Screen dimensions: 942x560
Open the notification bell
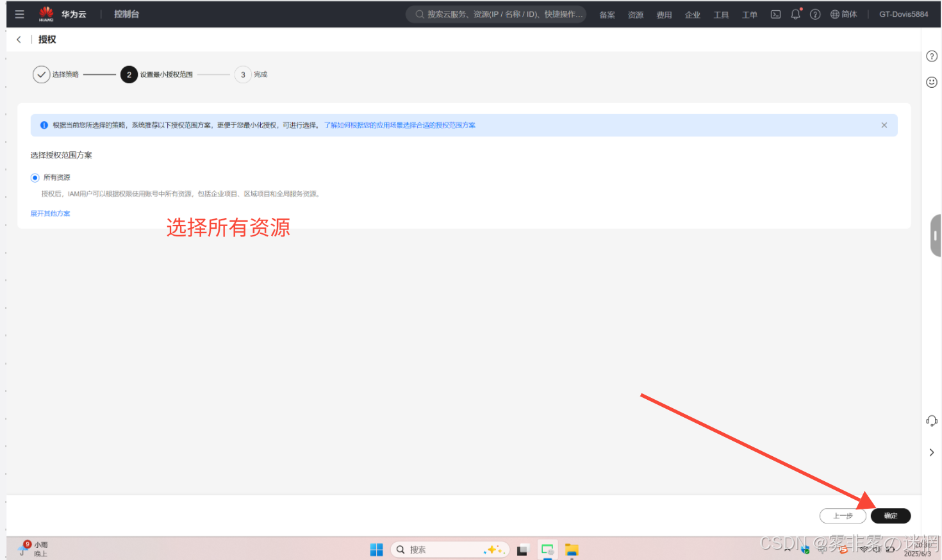[x=795, y=14]
